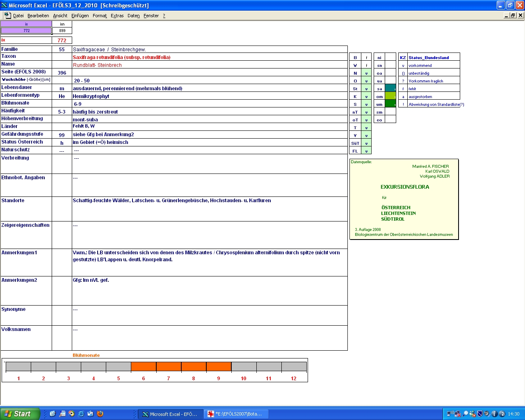Select the name cell Rundblatt- Steinbrech
Viewport: 525px width, 420px height.
210,65
